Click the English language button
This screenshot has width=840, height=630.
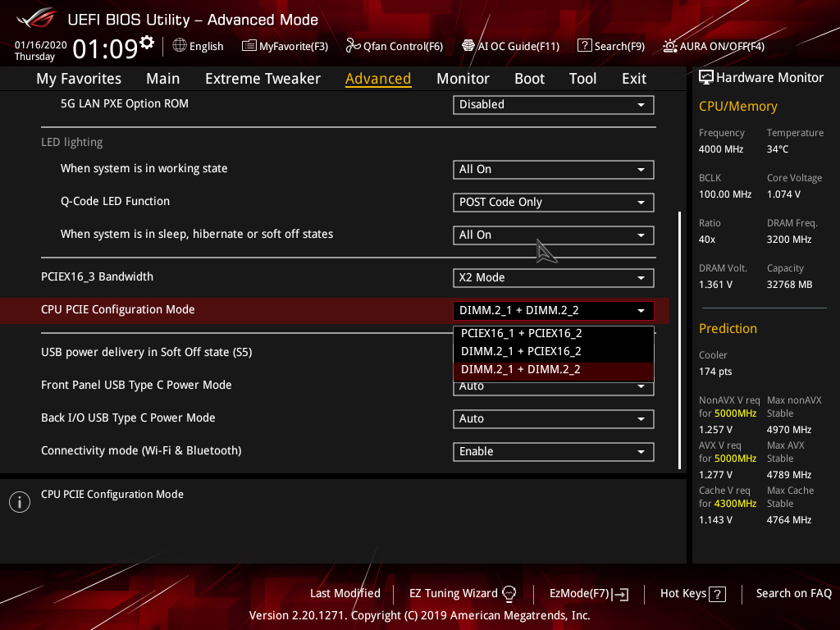tap(206, 47)
